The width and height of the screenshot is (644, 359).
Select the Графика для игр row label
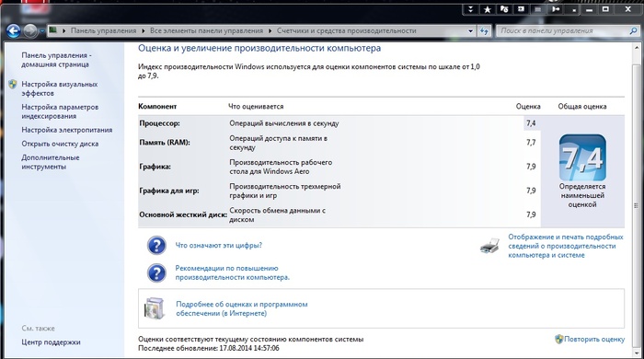tap(168, 191)
